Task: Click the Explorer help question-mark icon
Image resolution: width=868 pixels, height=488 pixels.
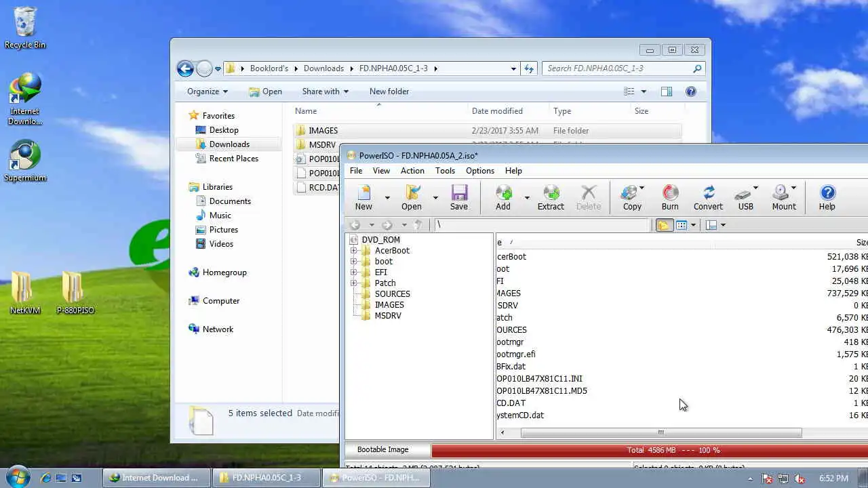Action: [x=691, y=91]
